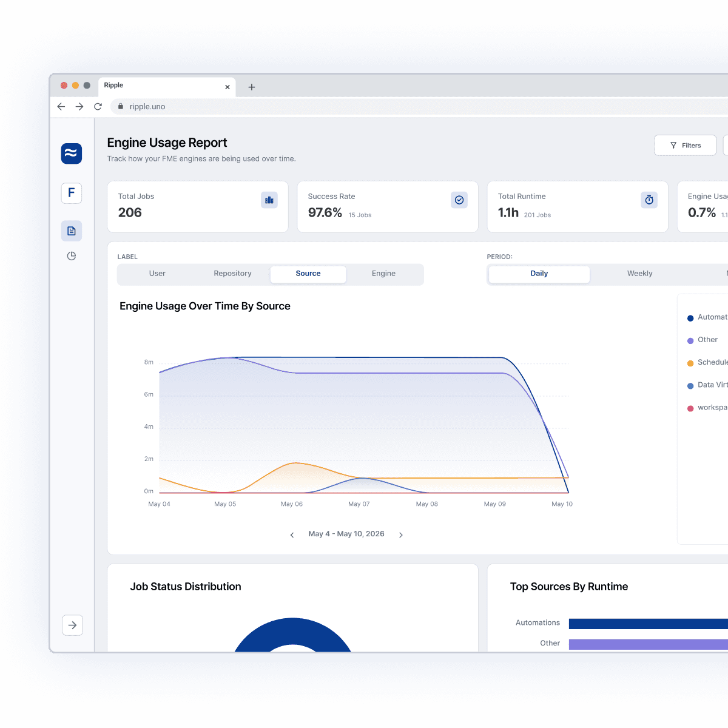Image resolution: width=728 pixels, height=728 pixels.
Task: Click the May 06 axis label
Action: [x=292, y=504]
